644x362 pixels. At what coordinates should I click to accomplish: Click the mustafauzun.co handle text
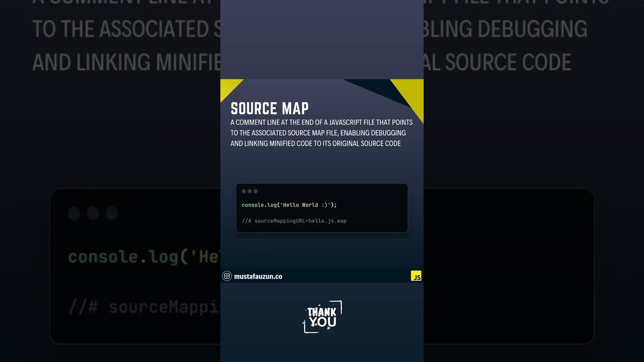point(258,277)
